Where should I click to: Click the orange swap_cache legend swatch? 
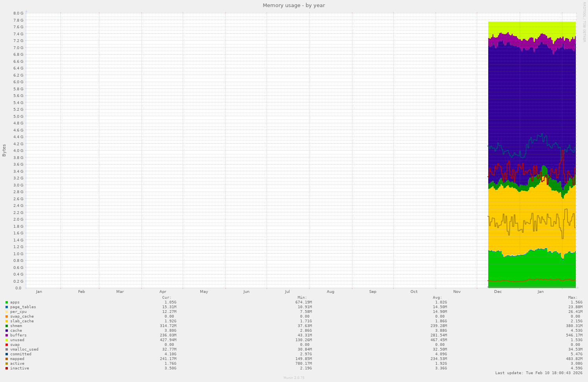point(6,316)
